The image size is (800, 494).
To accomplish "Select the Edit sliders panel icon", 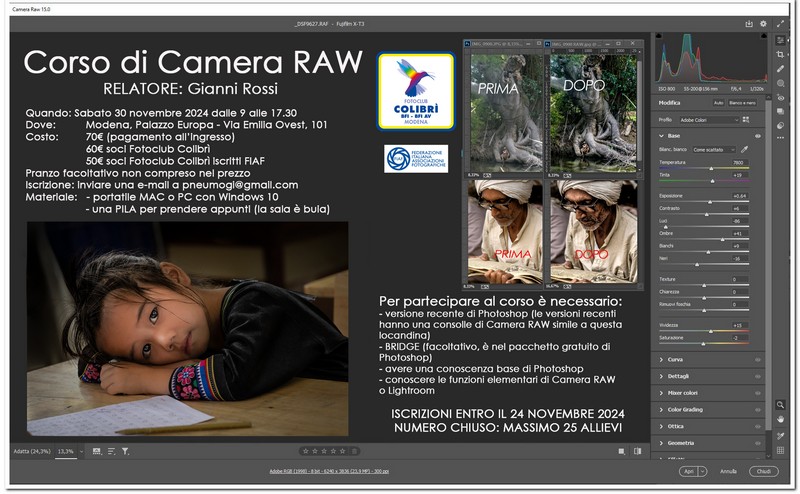I will [x=780, y=40].
